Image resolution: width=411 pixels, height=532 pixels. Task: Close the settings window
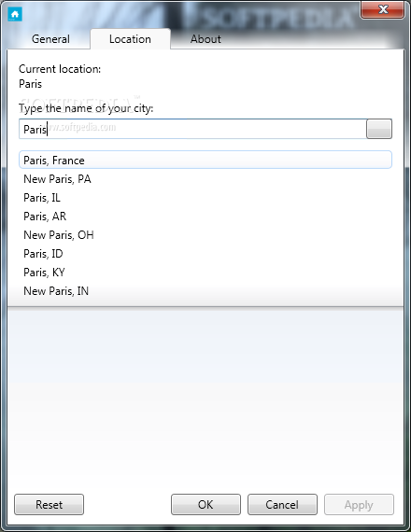pyautogui.click(x=382, y=9)
